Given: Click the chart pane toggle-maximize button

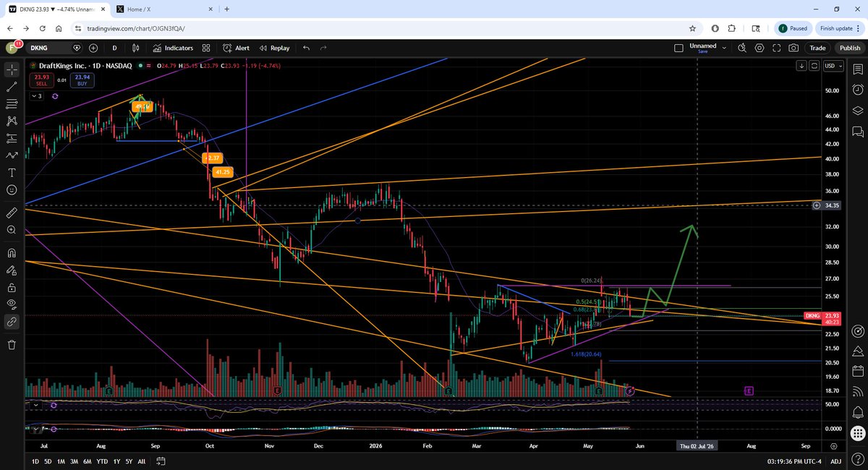Looking at the screenshot, I should [814, 66].
